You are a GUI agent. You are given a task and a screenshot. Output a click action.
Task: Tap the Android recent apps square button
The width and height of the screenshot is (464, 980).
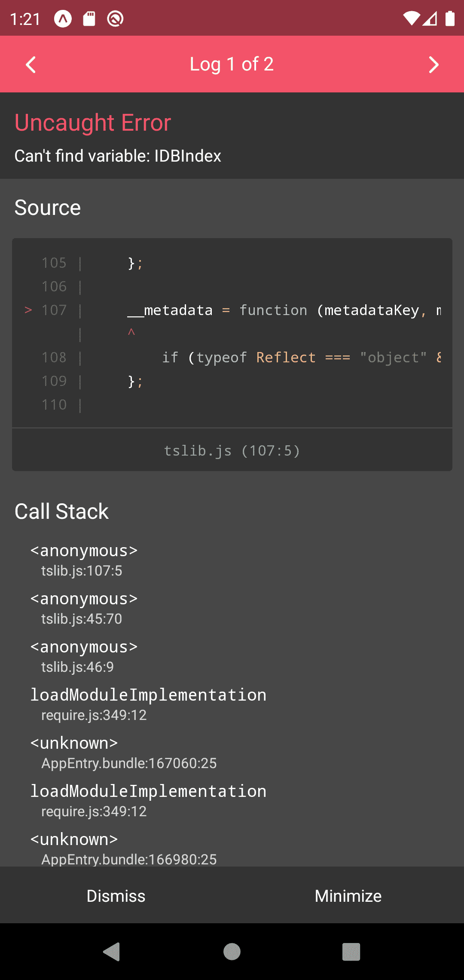click(x=351, y=952)
